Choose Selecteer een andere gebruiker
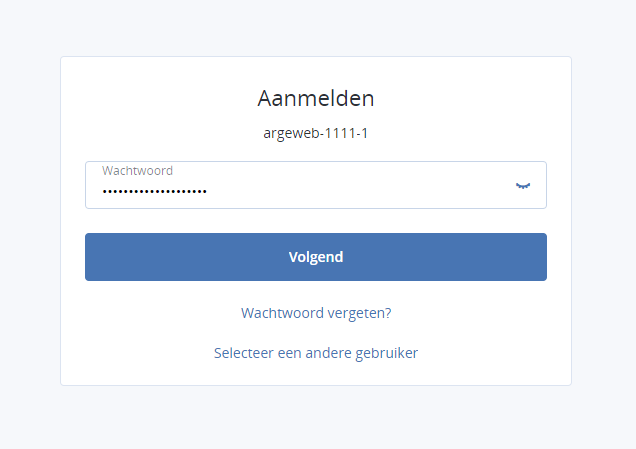 tap(316, 353)
